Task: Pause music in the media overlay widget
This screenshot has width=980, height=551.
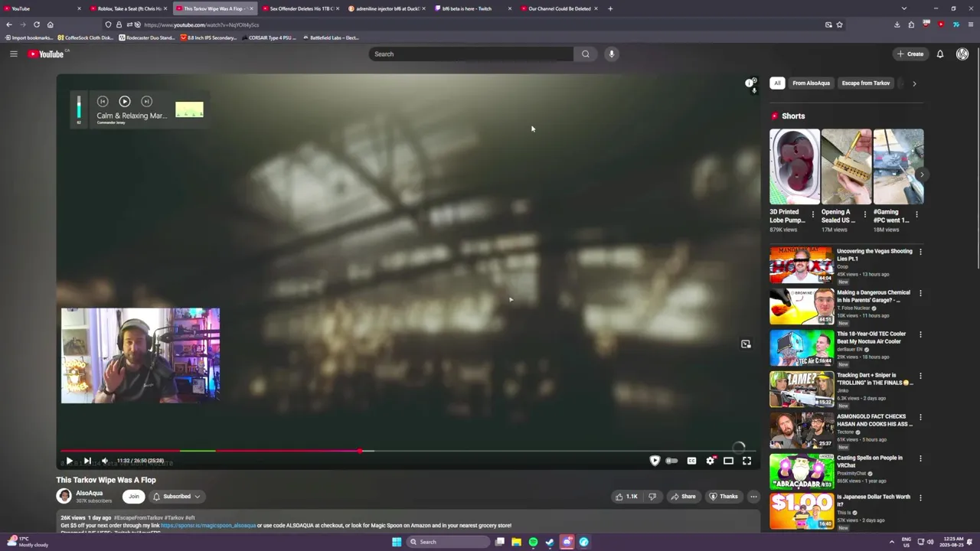Action: (125, 101)
